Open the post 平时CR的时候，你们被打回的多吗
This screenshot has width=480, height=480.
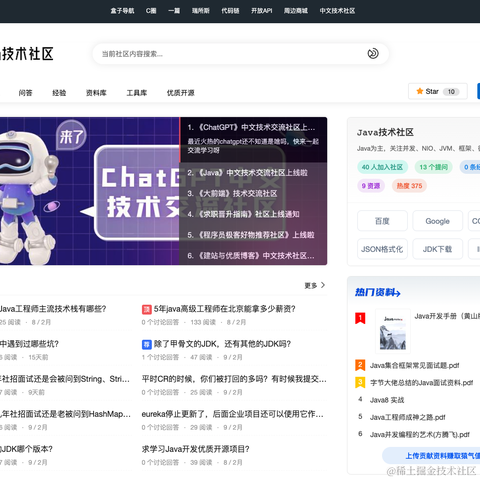click(x=234, y=379)
